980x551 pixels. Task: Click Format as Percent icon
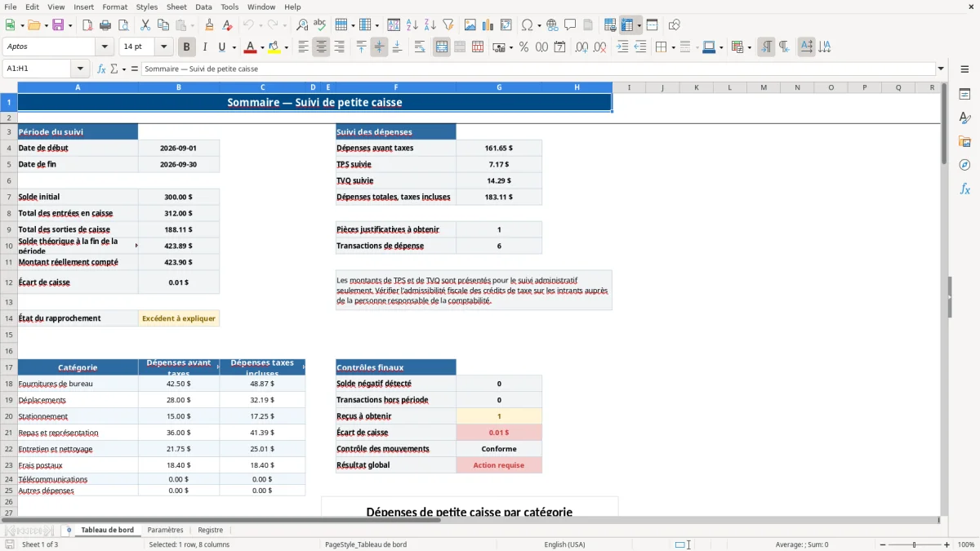point(523,47)
